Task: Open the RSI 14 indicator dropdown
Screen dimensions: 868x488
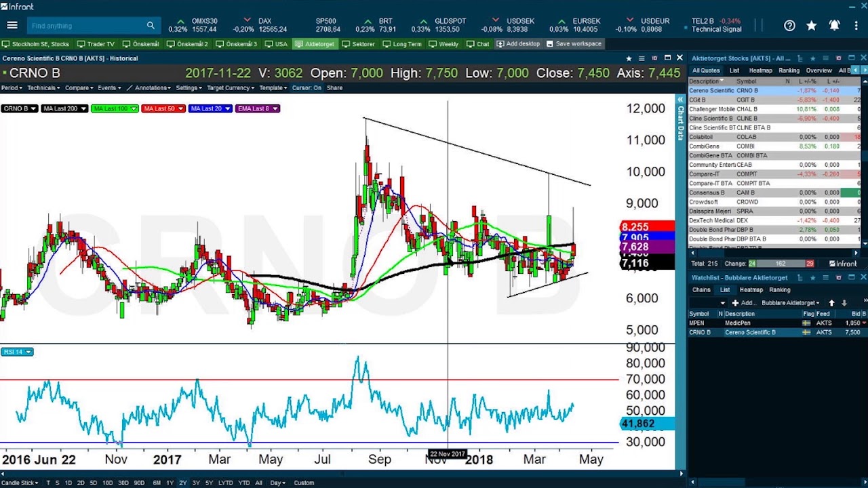Action: [17, 352]
